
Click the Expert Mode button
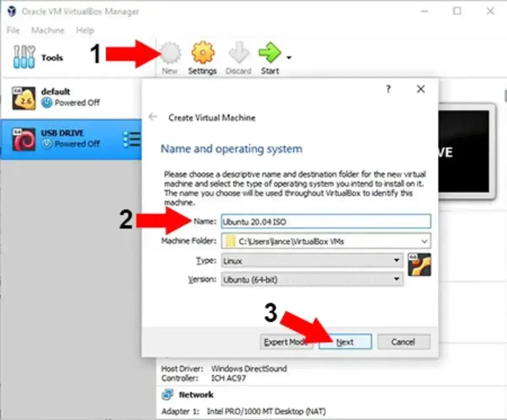click(286, 342)
